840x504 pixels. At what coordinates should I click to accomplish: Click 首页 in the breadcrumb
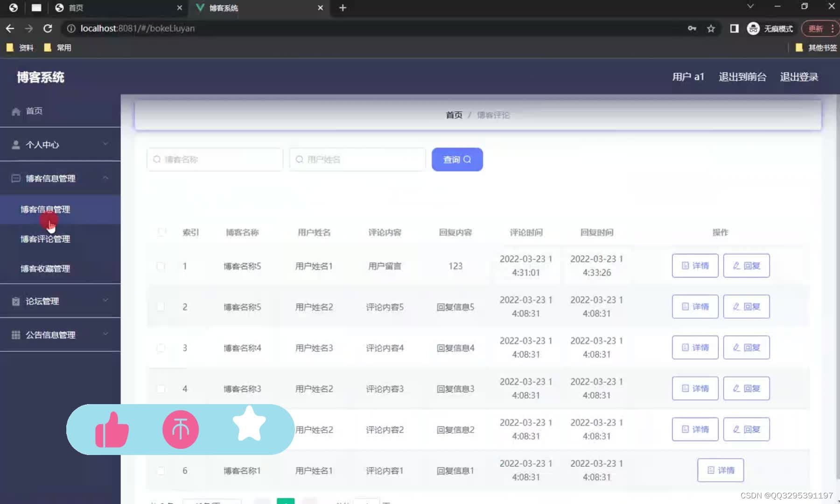[x=454, y=115]
